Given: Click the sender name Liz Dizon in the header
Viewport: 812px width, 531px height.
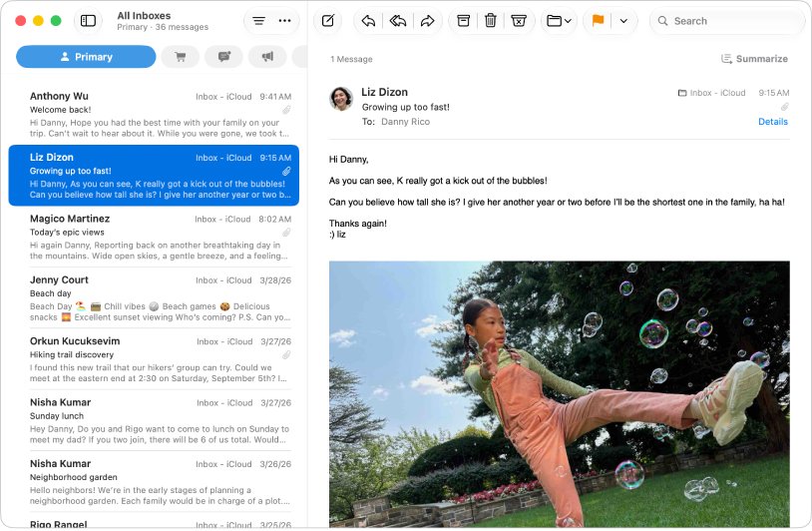Looking at the screenshot, I should [384, 92].
